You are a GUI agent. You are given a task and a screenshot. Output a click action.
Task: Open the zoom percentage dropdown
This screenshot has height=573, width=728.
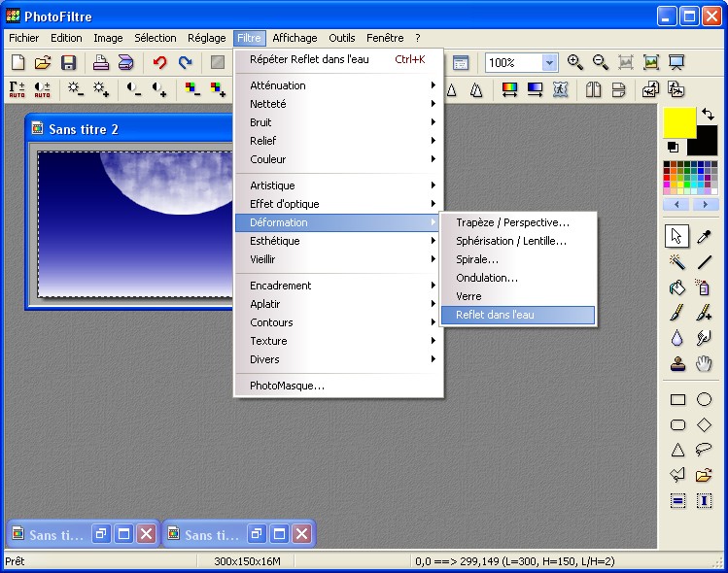[549, 62]
